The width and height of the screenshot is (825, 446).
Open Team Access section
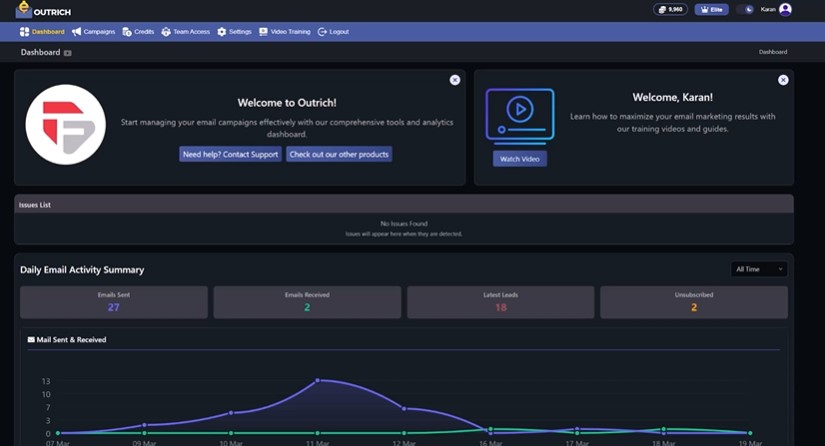click(x=185, y=32)
